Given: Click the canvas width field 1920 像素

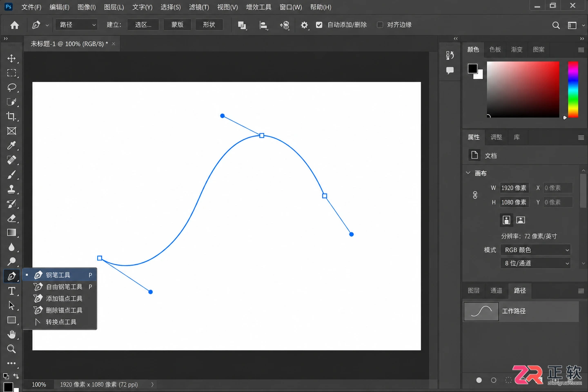Looking at the screenshot, I should click(x=514, y=188).
